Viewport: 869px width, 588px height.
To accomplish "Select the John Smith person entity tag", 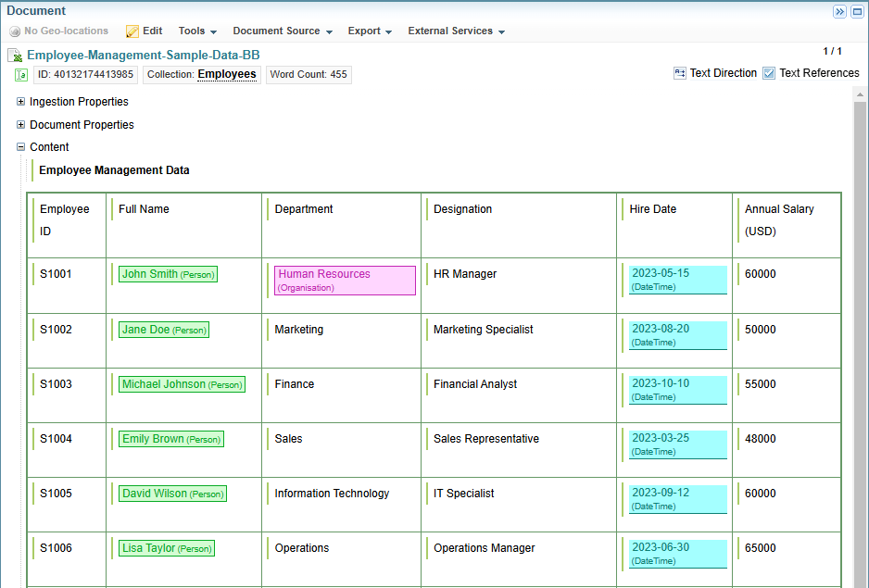I will (x=168, y=274).
